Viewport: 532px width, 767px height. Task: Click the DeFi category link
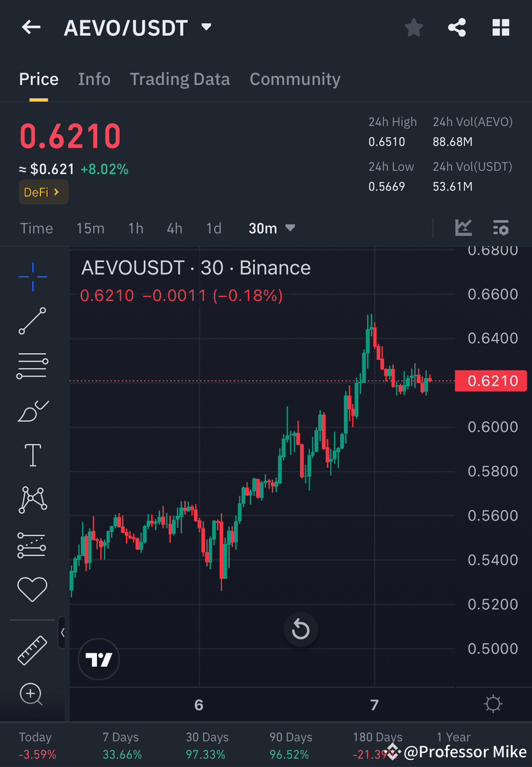(x=43, y=192)
